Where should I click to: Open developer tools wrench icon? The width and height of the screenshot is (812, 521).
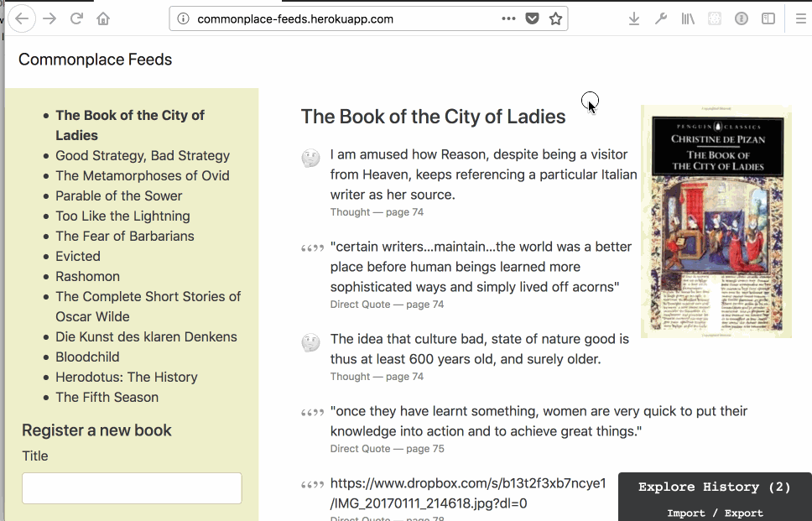pyautogui.click(x=661, y=19)
